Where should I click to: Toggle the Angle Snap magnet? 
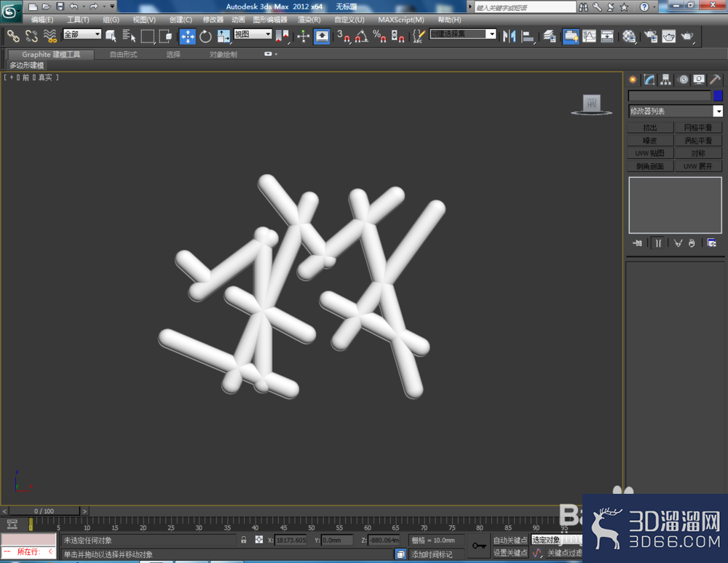pos(362,36)
